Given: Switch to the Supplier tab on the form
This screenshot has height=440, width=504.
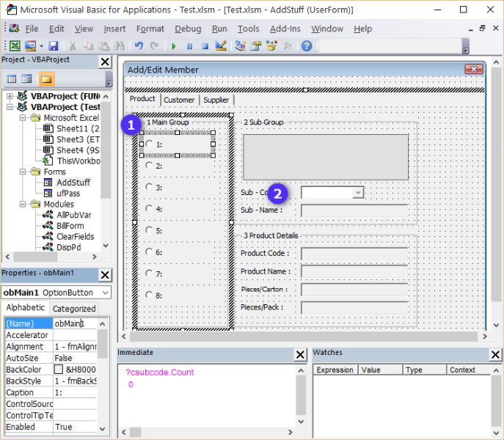Looking at the screenshot, I should pos(216,100).
